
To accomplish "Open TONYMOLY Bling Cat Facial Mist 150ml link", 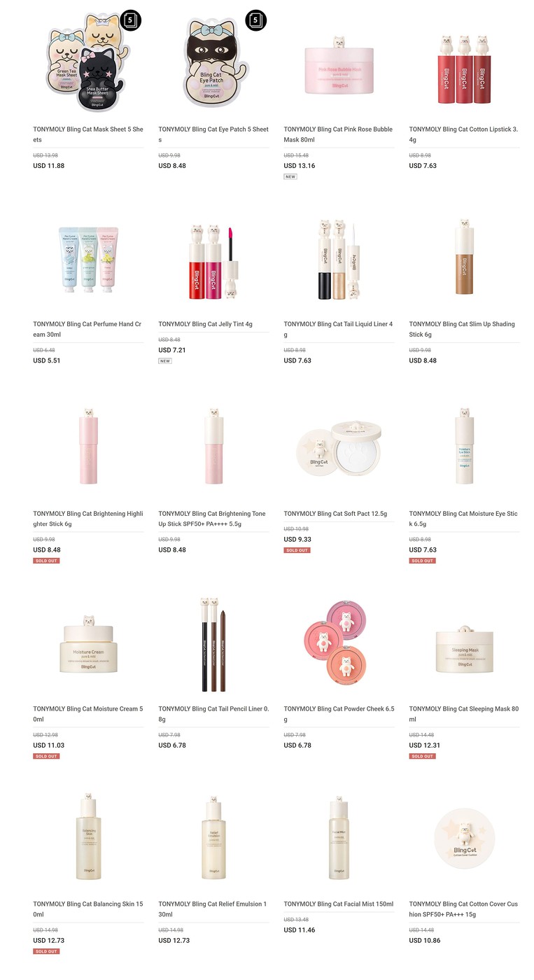I will tap(339, 904).
